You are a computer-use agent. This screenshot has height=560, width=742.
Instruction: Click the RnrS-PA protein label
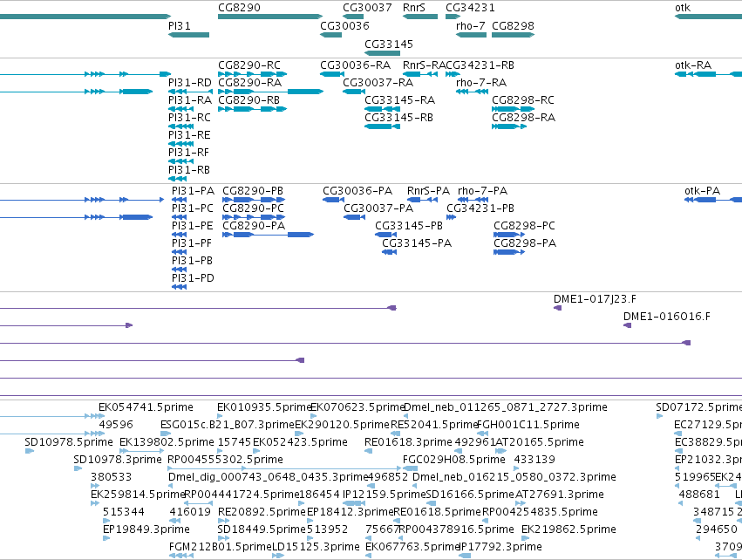click(428, 191)
